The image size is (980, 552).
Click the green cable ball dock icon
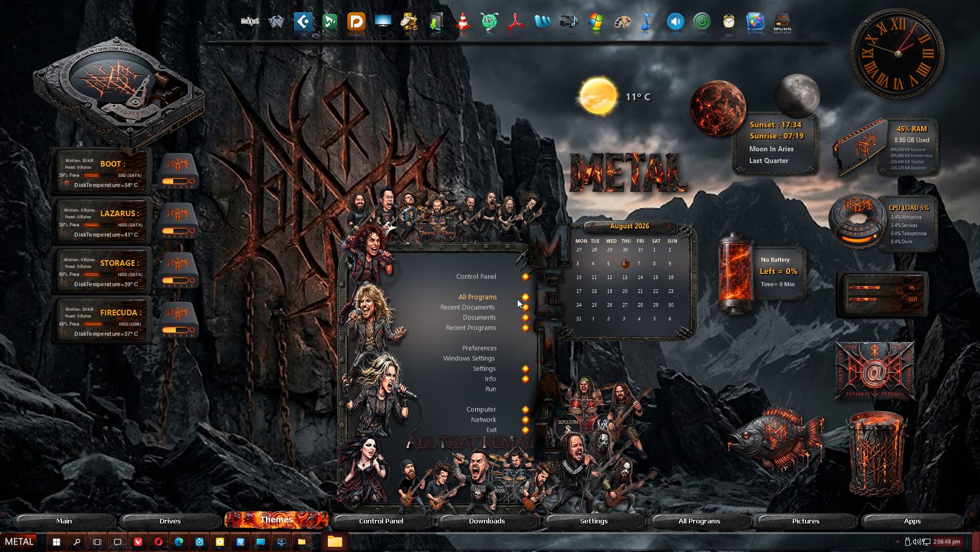click(489, 22)
